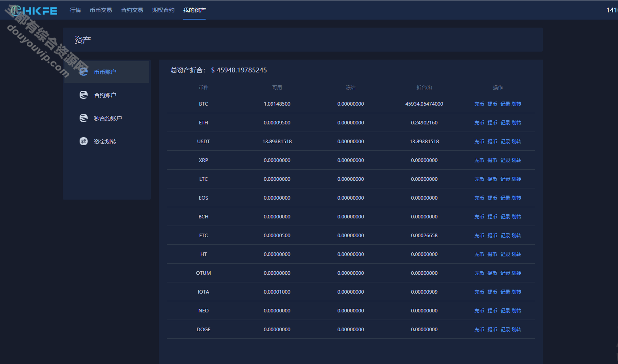The image size is (618, 364).
Task: Open 记录 in the EOS row
Action: [x=505, y=198]
